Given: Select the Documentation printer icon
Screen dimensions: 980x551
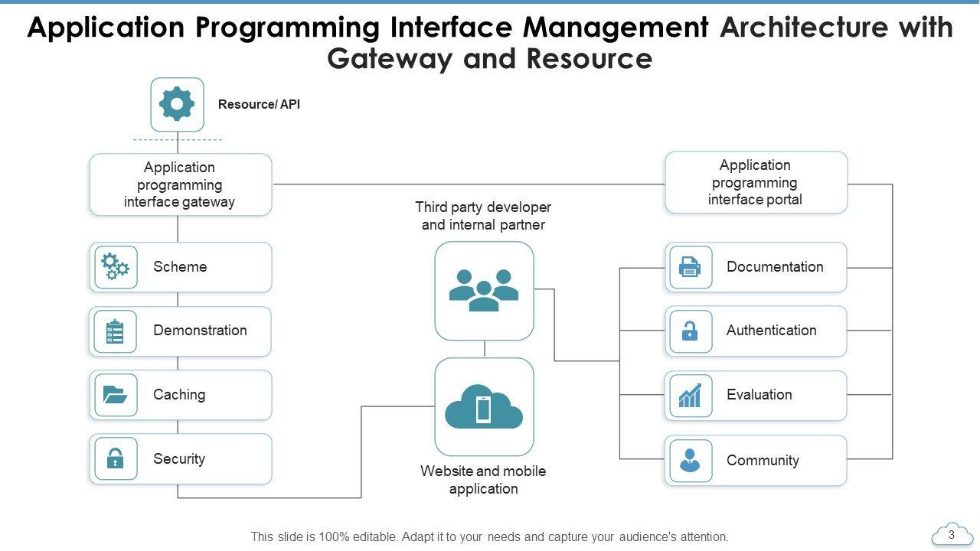Looking at the screenshot, I should (x=690, y=267).
